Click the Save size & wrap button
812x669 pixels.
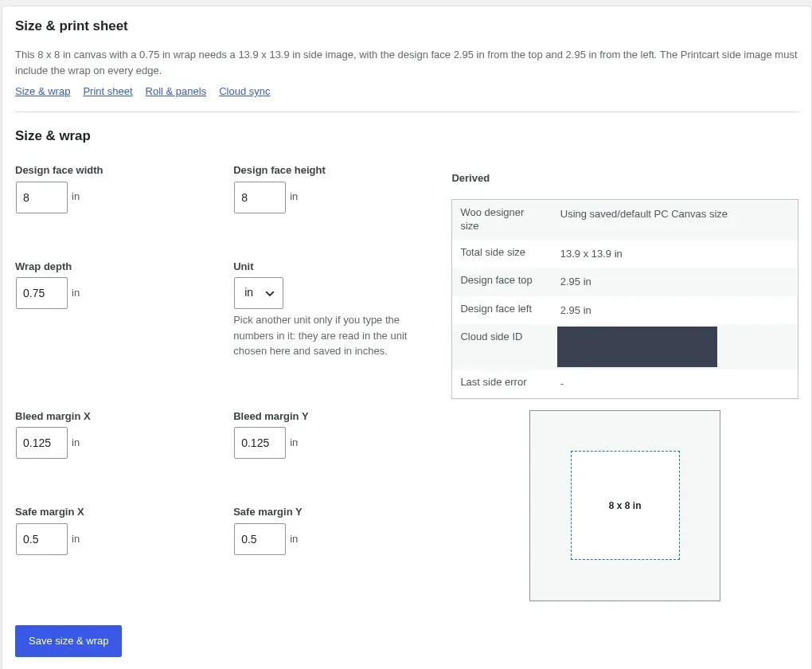[68, 641]
